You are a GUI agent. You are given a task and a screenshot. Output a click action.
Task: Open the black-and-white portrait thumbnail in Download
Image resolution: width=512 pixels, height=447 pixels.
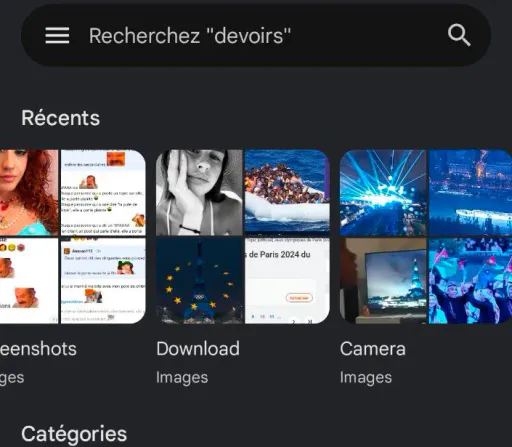click(x=199, y=193)
